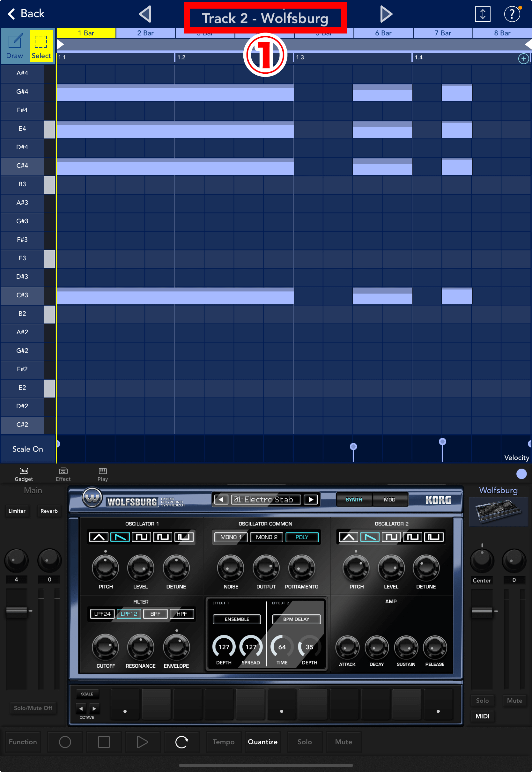Click the Wolfsburg channel volume fader
Viewport: 532px width, 772px height.
click(x=482, y=611)
